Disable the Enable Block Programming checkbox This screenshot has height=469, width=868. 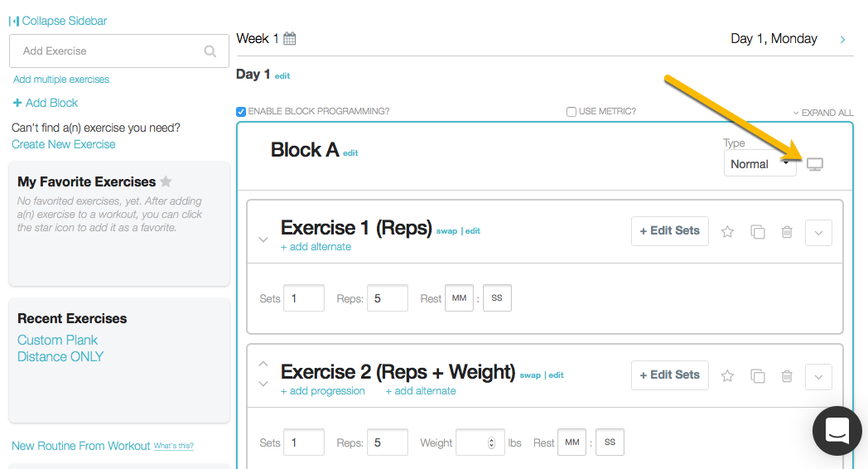[241, 112]
